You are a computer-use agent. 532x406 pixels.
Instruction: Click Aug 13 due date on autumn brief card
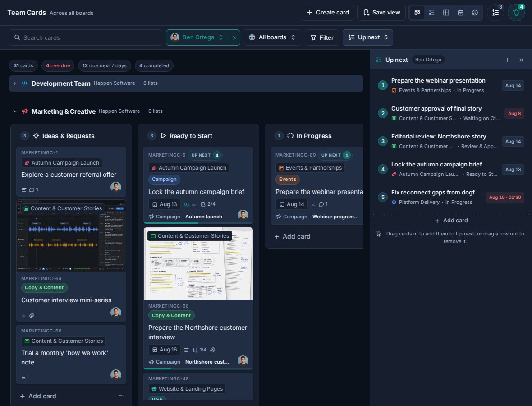[165, 204]
